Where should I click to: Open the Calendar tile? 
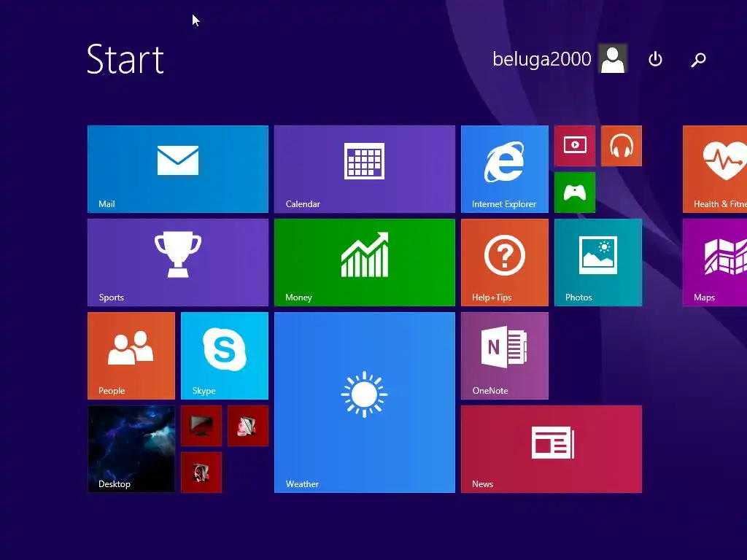[365, 169]
